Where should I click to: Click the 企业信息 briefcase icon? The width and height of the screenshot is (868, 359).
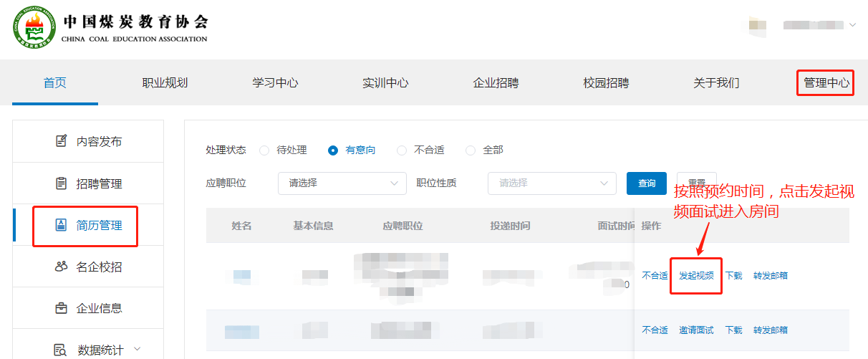(x=62, y=308)
